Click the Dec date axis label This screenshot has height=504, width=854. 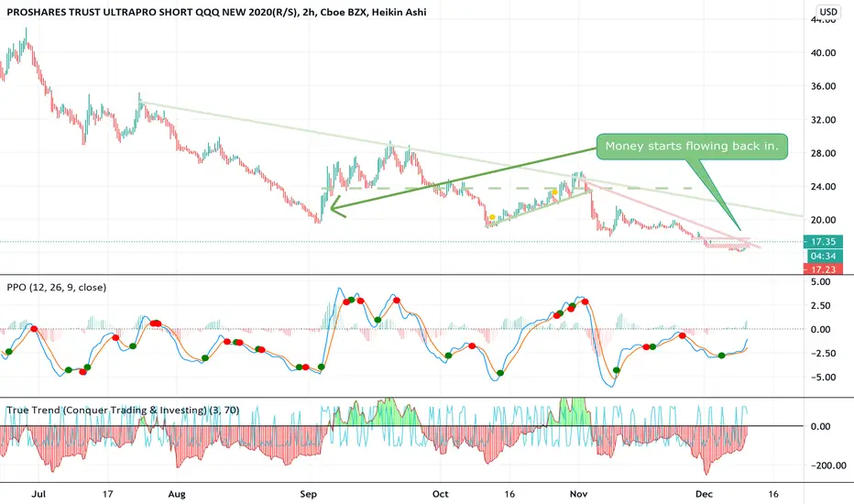tap(705, 494)
